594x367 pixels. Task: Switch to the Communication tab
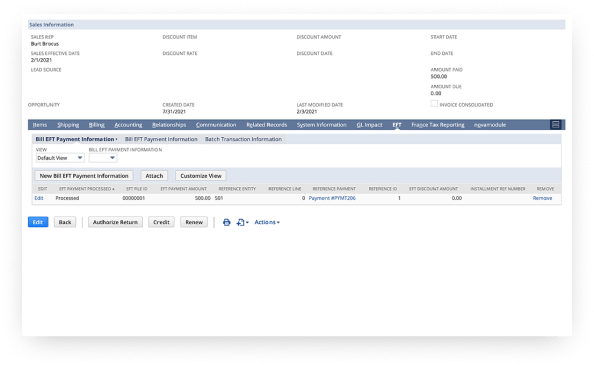[216, 125]
